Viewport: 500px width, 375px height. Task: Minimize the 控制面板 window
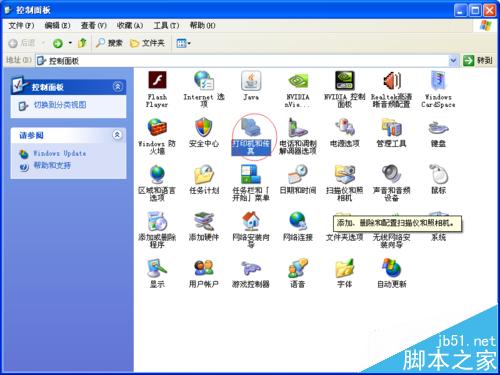(460, 10)
